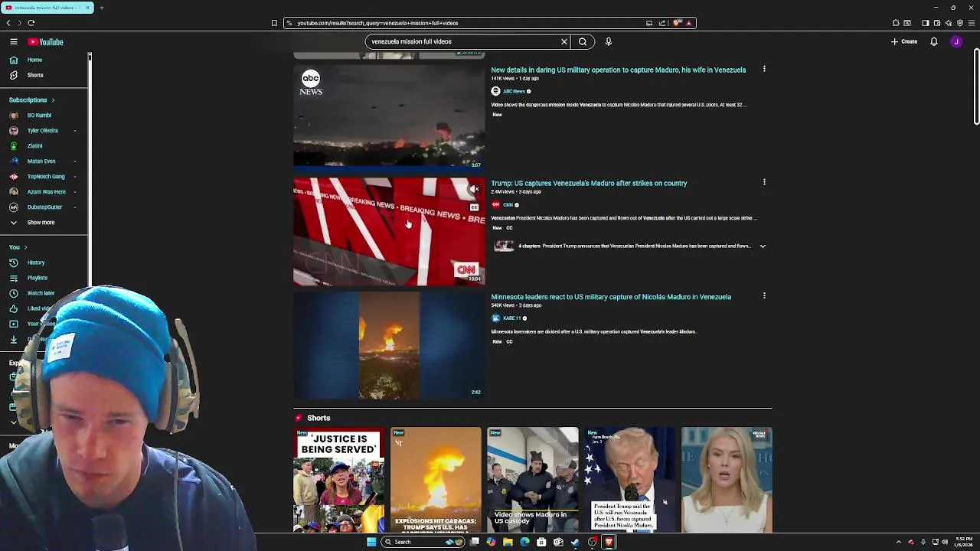The height and width of the screenshot is (551, 980).
Task: Expand Subscriptions section header
Action: (31, 99)
